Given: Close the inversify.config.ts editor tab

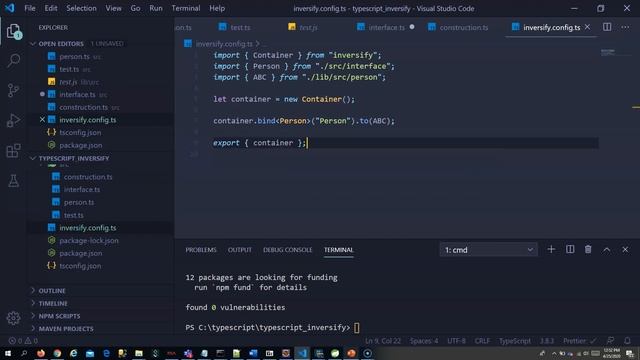Looking at the screenshot, I should point(587,27).
